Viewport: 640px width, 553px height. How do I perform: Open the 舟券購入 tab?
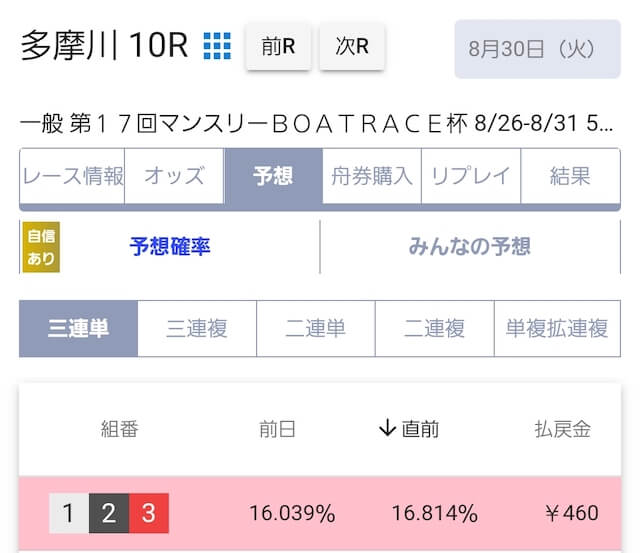372,176
